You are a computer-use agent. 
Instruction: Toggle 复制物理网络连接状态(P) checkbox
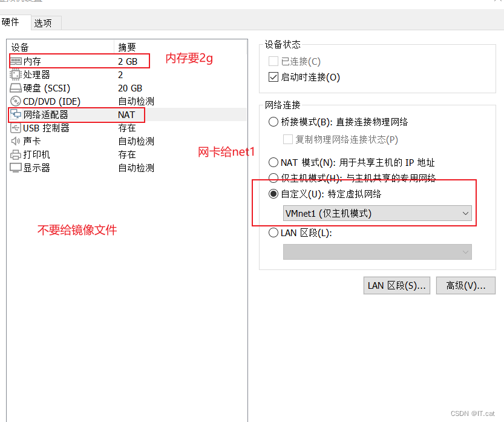(287, 140)
